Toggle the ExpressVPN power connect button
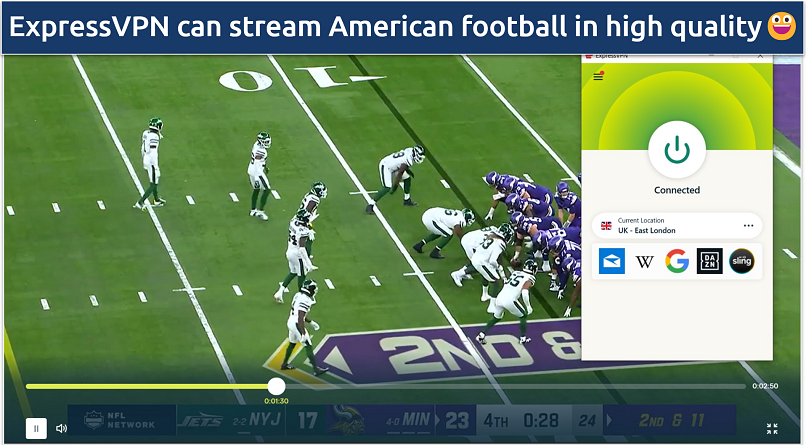 [676, 150]
